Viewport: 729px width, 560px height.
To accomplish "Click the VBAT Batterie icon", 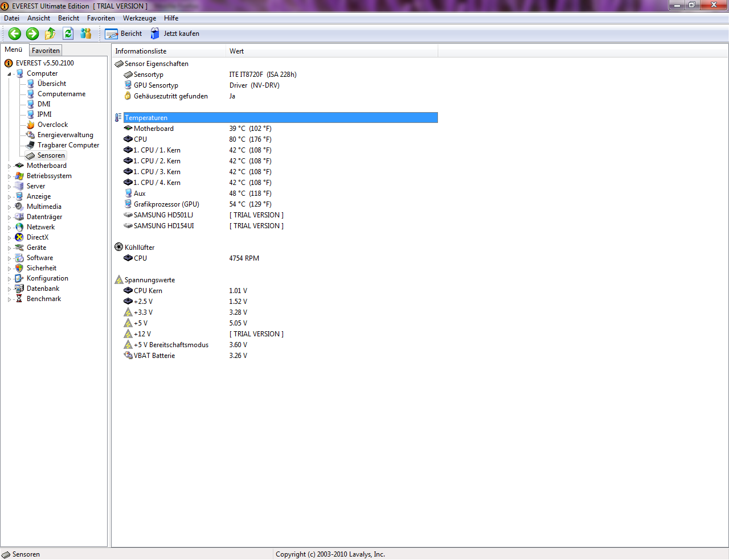I will 128,356.
